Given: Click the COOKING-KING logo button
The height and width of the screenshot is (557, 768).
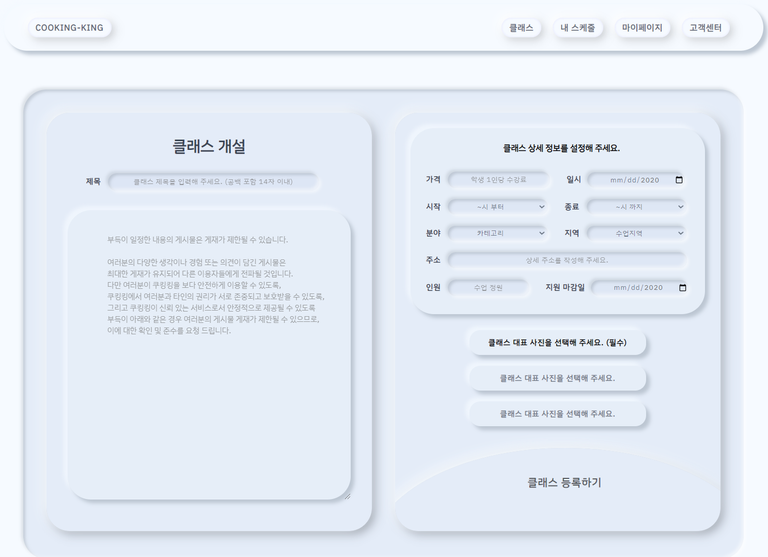Looking at the screenshot, I should 70,28.
